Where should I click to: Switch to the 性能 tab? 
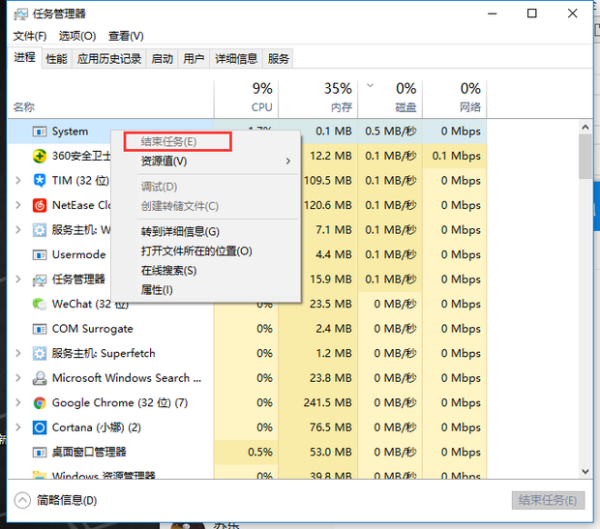pyautogui.click(x=56, y=59)
